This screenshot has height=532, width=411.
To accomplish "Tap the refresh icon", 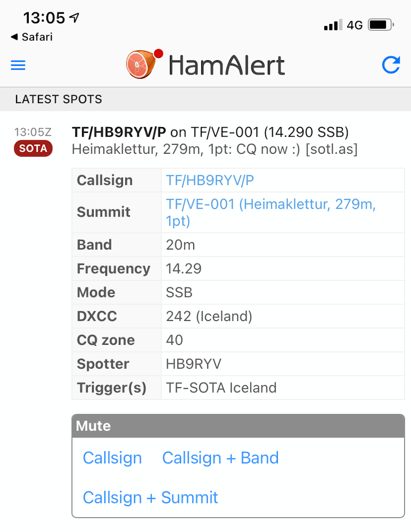I will 391,65.
